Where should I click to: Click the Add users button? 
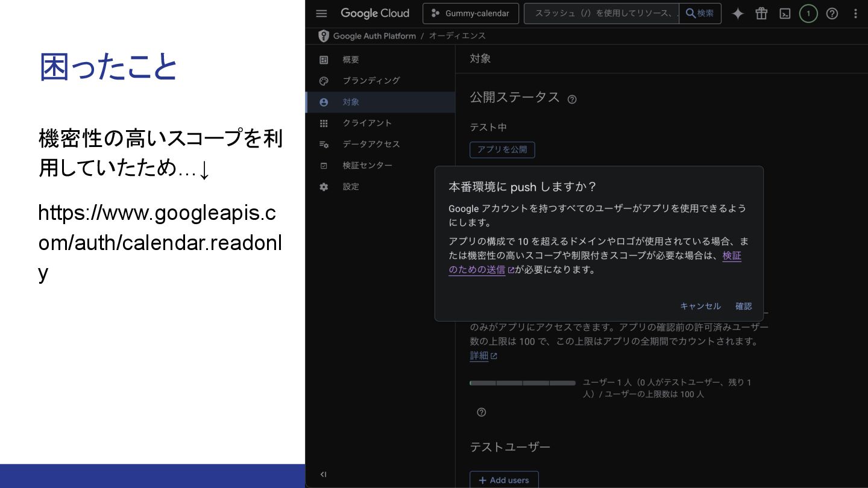[x=504, y=480]
